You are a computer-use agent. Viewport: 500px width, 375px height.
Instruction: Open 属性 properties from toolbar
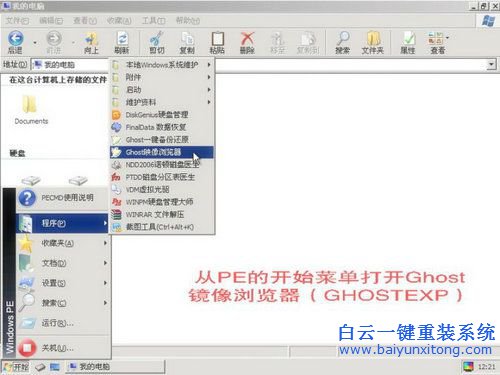[x=408, y=42]
